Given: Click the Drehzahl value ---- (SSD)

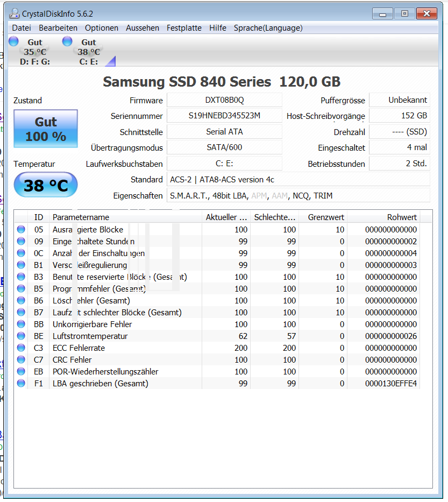Looking at the screenshot, I should click(x=400, y=132).
